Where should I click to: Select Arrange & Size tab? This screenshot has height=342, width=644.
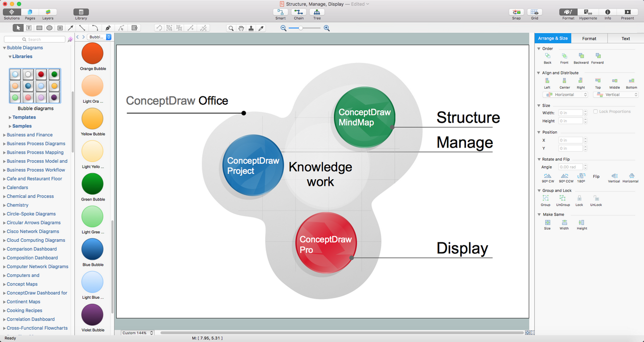click(x=553, y=38)
